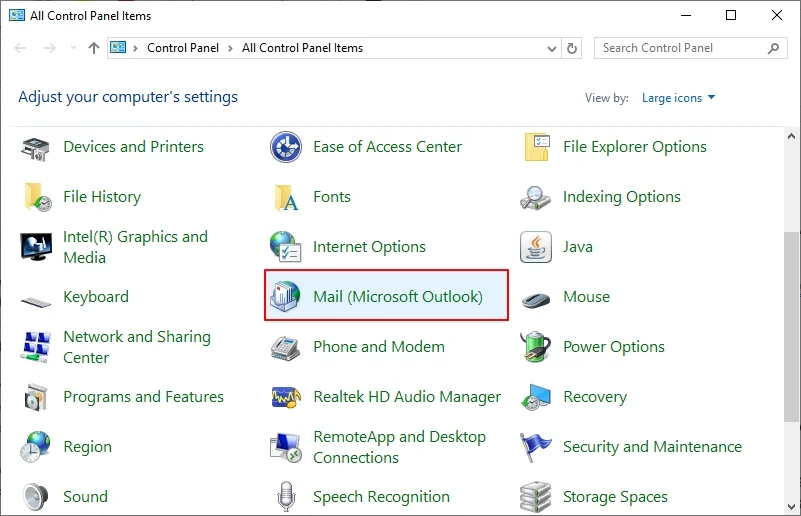Expand the address bar history dropdown
801x516 pixels.
[x=552, y=48]
